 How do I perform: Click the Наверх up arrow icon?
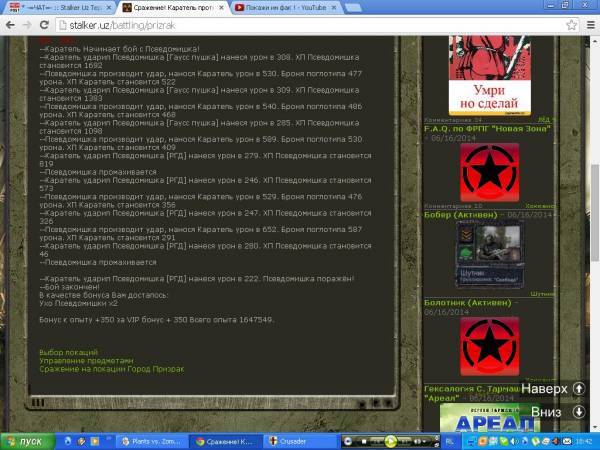coord(579,388)
